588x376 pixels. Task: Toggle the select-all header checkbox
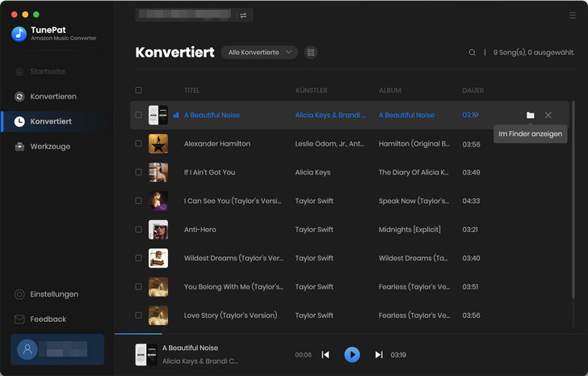coord(139,90)
